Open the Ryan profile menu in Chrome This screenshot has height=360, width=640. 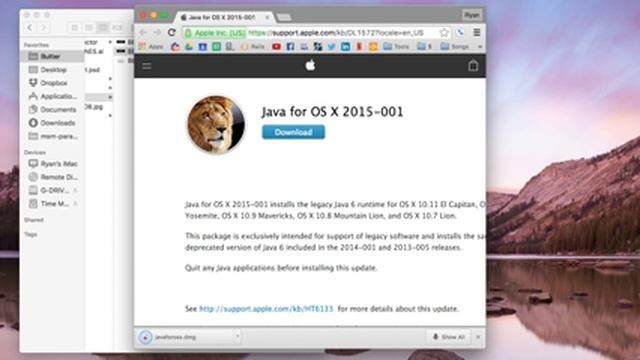tap(472, 15)
